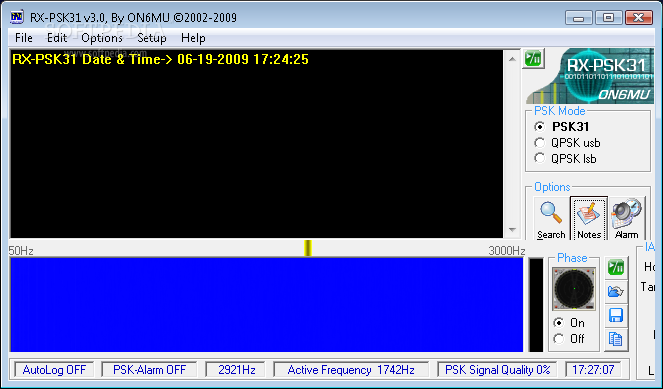Screen dimensions: 663x389
Task: Click the blue waterfall spectrum display
Action: (267, 304)
